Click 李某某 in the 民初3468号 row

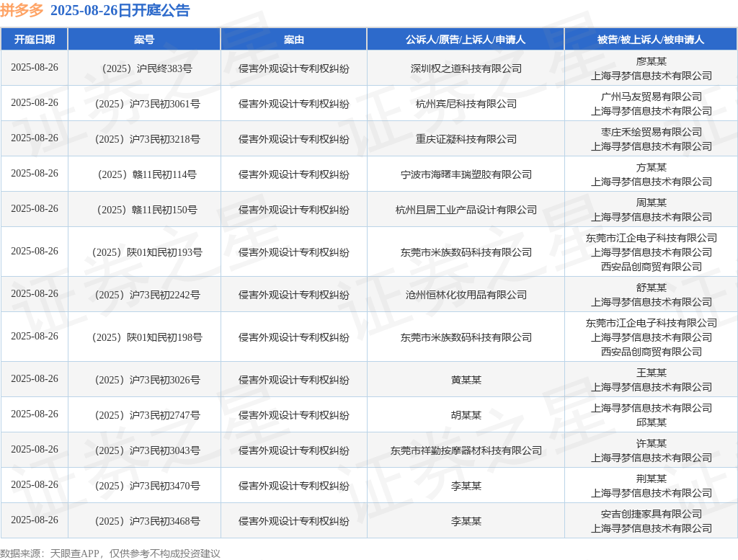coord(466,520)
